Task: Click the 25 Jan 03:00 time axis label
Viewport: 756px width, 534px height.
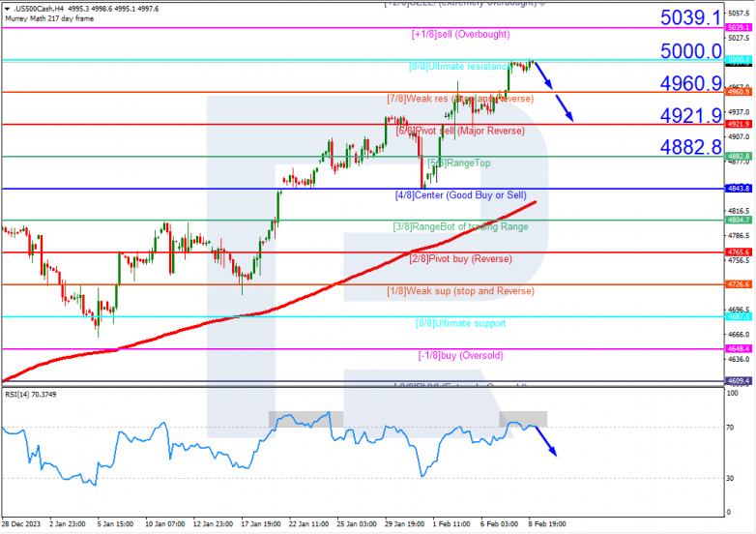Action: click(x=357, y=524)
